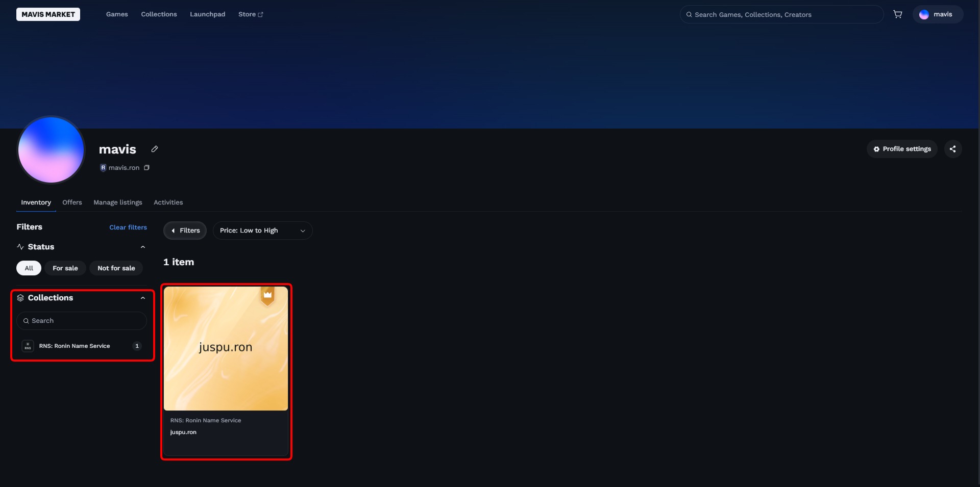Screen dimensions: 980x487
Task: Click the juspu.ron name text on card
Action: tap(183, 432)
